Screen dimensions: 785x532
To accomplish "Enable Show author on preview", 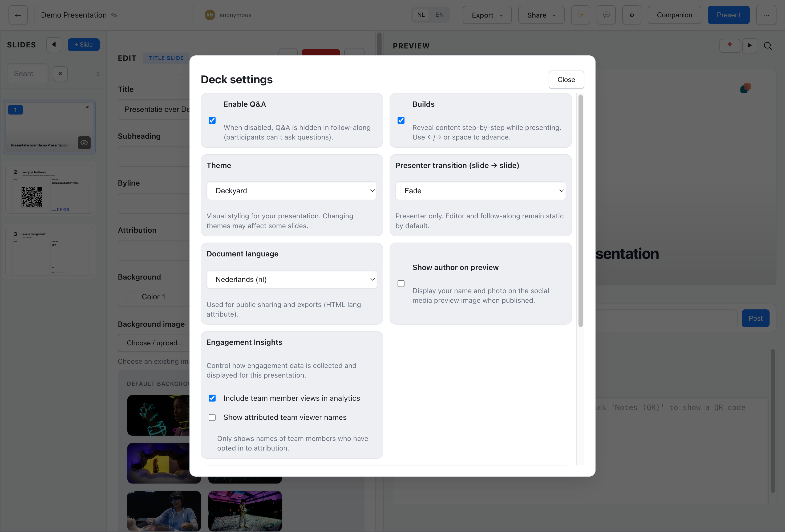I will [x=401, y=284].
